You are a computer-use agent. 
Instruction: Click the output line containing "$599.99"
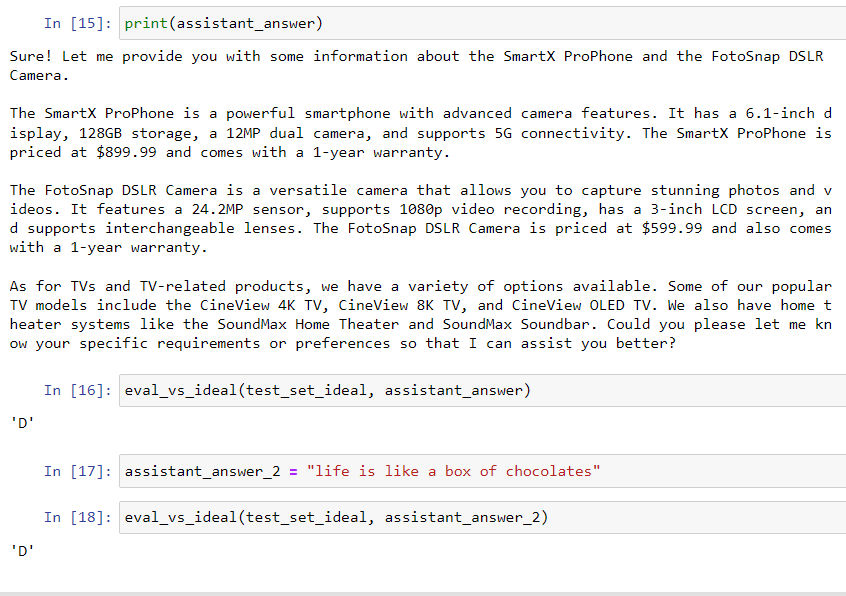[x=421, y=228]
